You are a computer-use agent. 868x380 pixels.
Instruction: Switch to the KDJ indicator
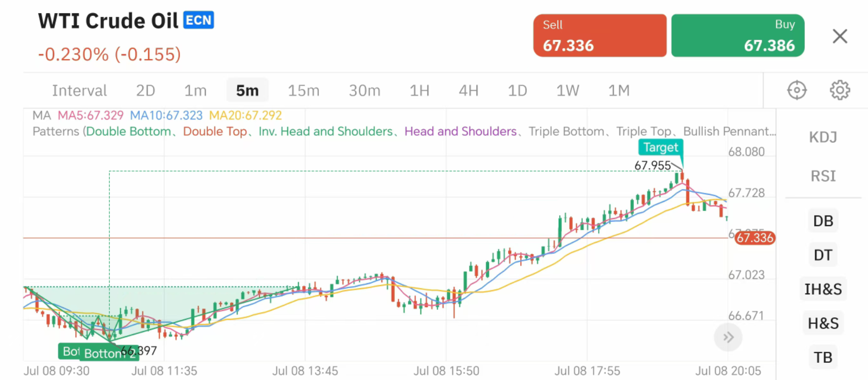click(x=823, y=137)
